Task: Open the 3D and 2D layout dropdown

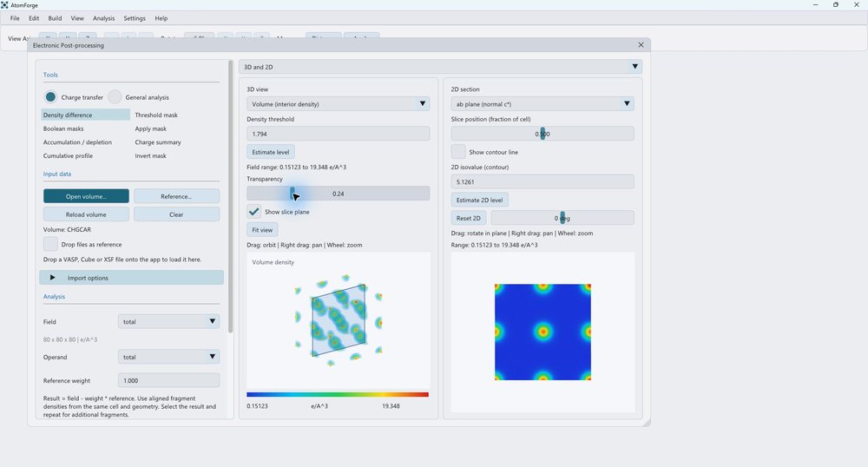Action: click(440, 66)
